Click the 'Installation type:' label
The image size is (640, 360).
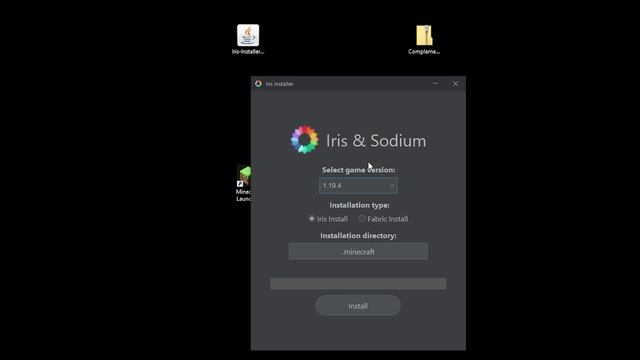pos(359,205)
